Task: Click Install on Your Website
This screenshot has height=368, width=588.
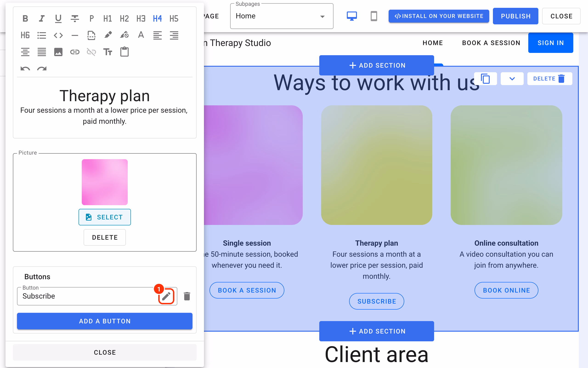Action: pos(439,16)
